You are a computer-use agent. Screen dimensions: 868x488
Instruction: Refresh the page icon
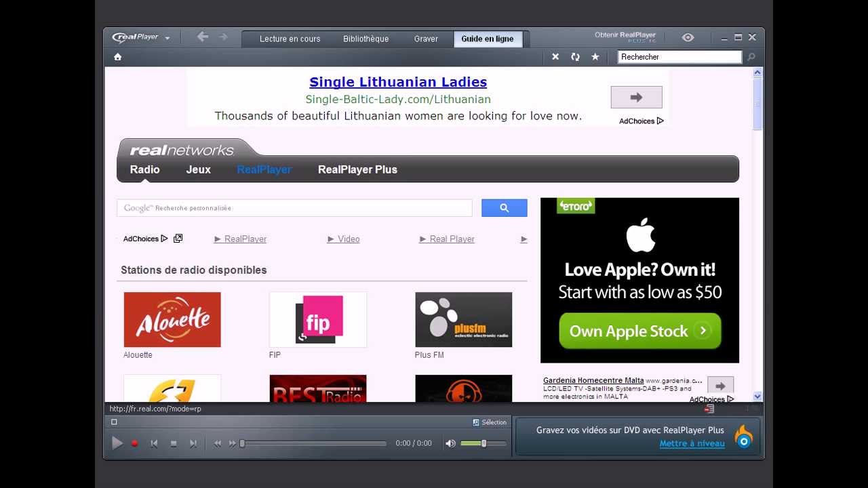click(575, 57)
